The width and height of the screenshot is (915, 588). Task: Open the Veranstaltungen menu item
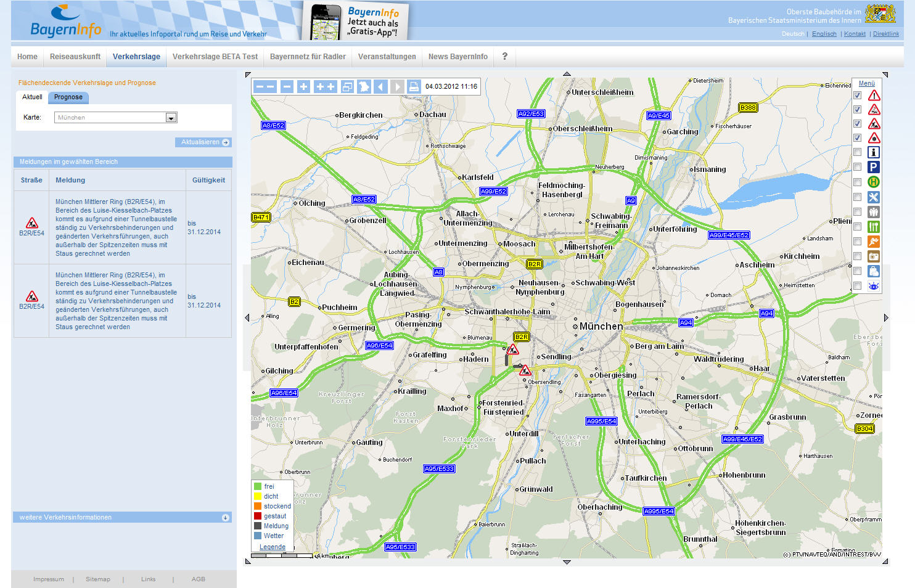pos(387,57)
